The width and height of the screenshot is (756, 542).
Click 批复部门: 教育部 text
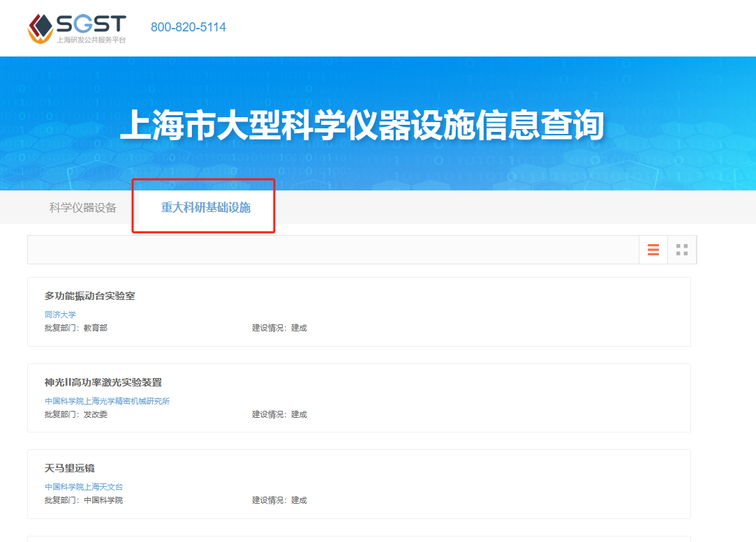76,328
